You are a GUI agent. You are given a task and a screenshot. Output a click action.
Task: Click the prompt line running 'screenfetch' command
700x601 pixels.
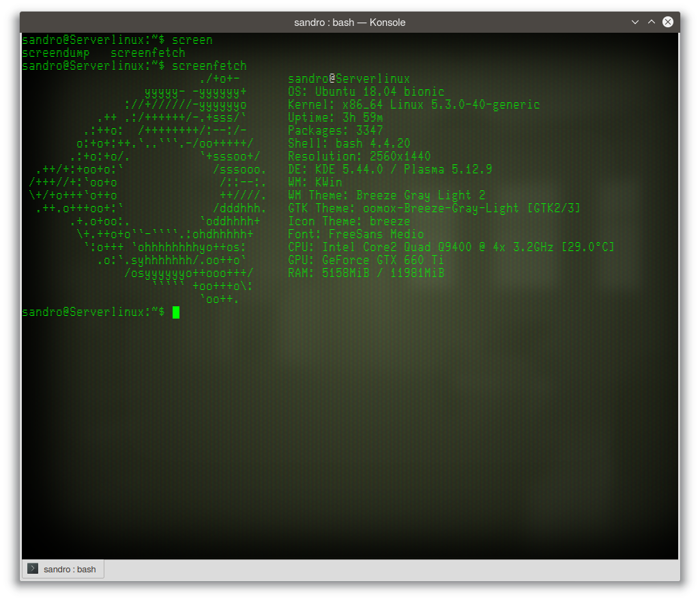pyautogui.click(x=134, y=65)
